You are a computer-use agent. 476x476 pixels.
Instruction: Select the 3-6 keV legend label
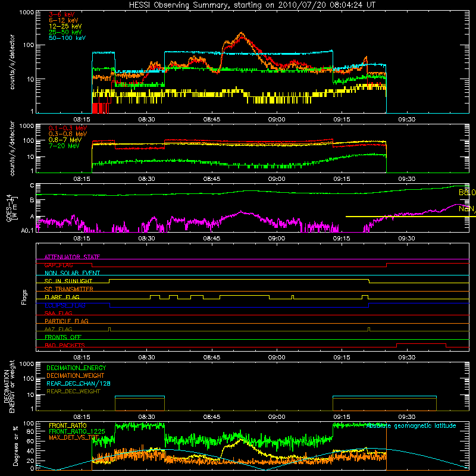[61, 14]
